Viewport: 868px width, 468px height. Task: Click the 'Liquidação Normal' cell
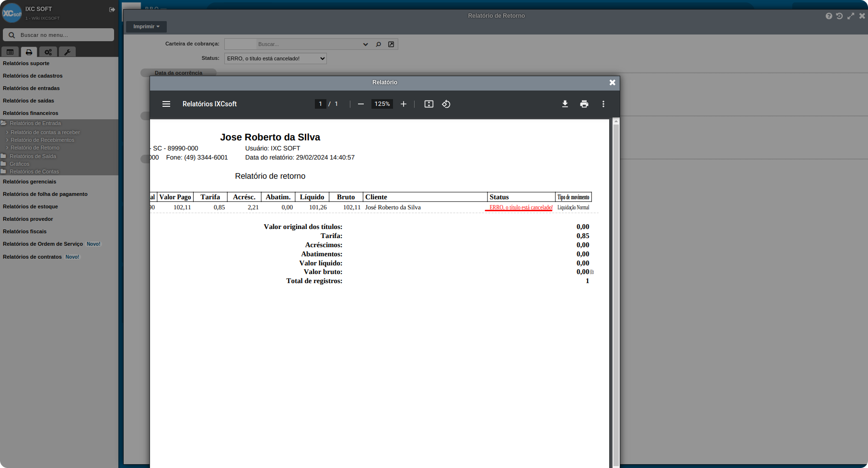click(573, 207)
